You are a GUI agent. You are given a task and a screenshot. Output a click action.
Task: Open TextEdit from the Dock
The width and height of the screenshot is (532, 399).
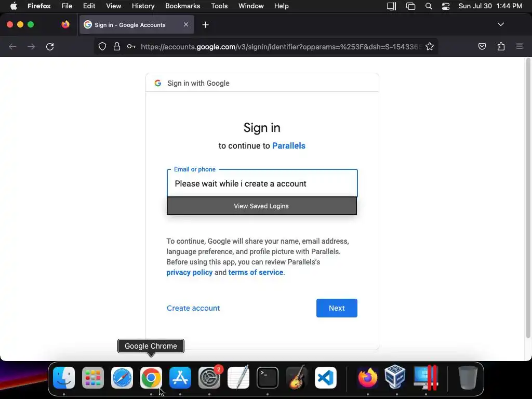pos(238,377)
